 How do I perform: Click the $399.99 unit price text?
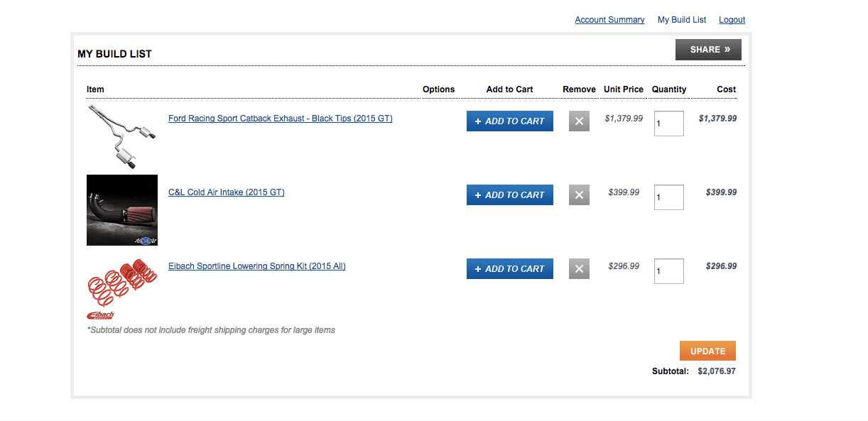point(624,192)
